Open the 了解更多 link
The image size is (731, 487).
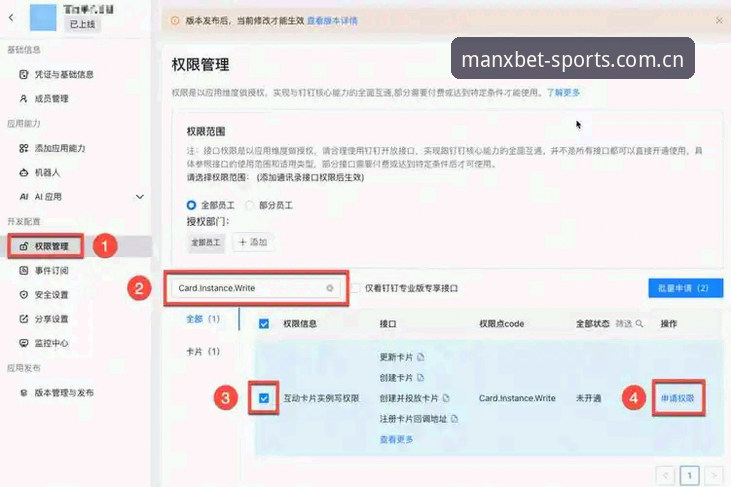pyautogui.click(x=563, y=92)
